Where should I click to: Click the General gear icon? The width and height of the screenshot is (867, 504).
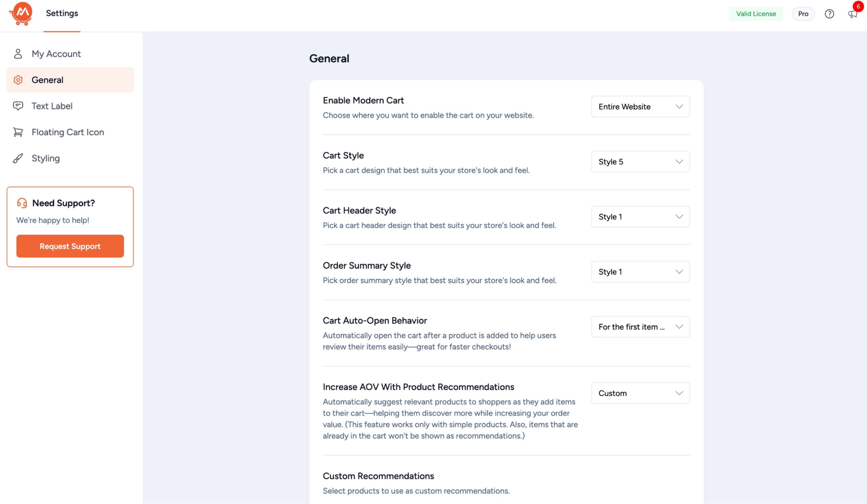tap(18, 80)
